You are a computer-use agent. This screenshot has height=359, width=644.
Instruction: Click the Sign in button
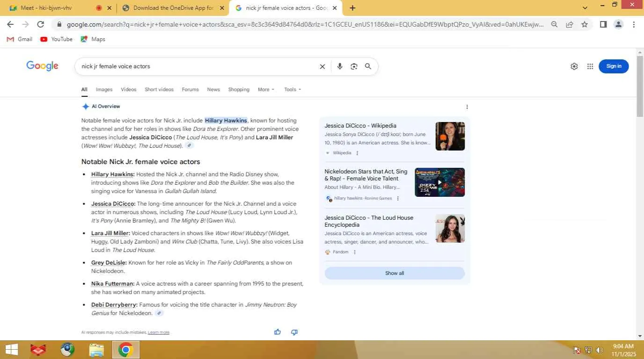pos(614,66)
